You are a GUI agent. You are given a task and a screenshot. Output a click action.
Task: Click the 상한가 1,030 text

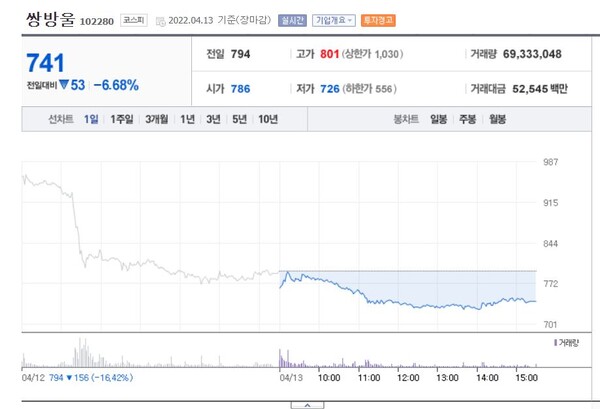[372, 54]
